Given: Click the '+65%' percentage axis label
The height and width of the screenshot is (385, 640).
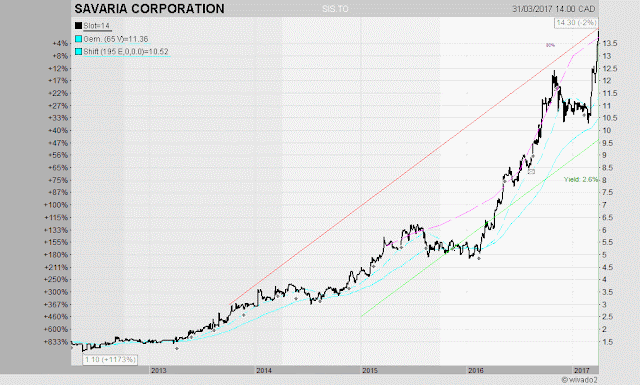Looking at the screenshot, I should 58,168.
